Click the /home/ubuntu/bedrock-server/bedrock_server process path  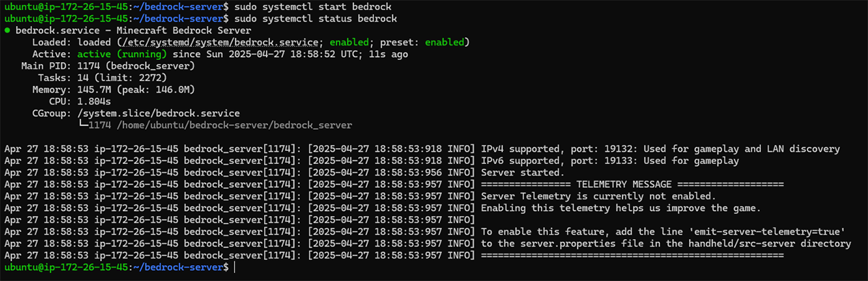point(234,125)
